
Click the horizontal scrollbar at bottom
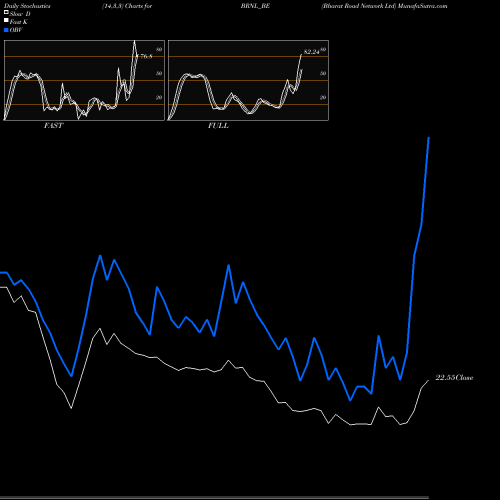tap(214, 497)
